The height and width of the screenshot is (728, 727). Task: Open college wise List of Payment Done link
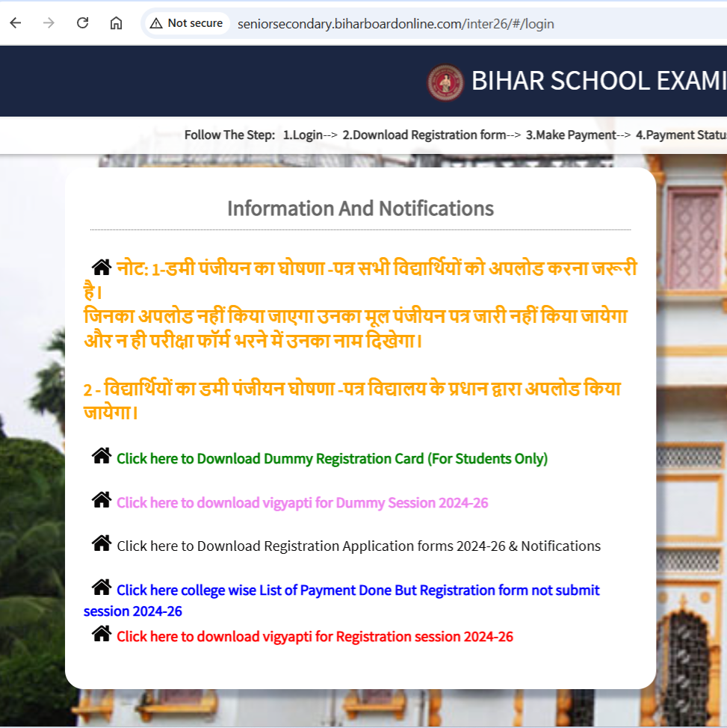(x=341, y=600)
